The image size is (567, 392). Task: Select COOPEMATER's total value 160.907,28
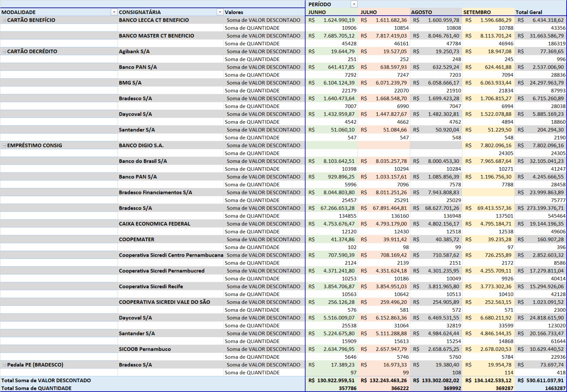550,239
